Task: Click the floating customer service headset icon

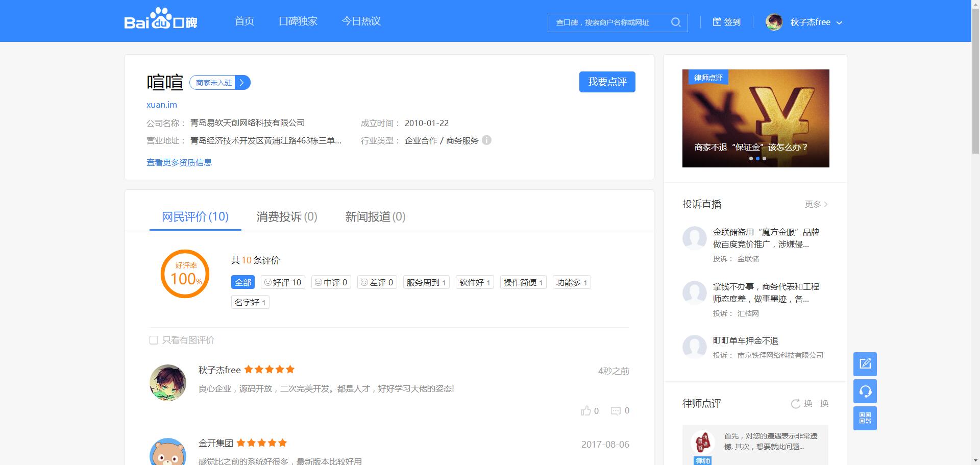Action: pyautogui.click(x=865, y=391)
